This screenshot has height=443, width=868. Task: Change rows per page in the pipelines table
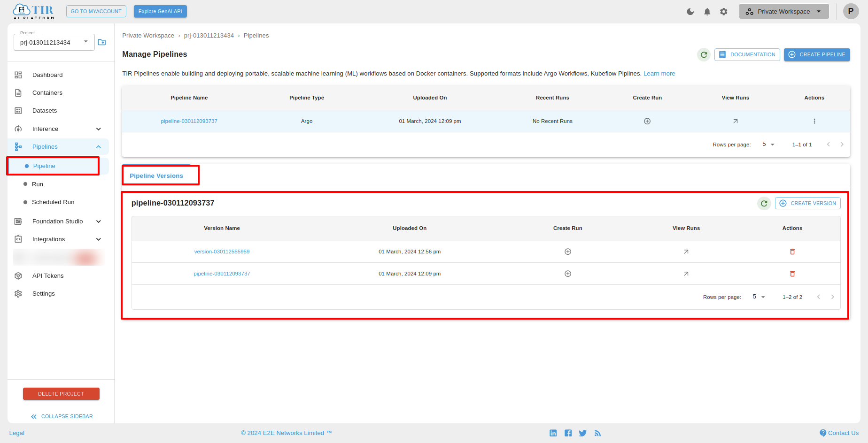768,145
